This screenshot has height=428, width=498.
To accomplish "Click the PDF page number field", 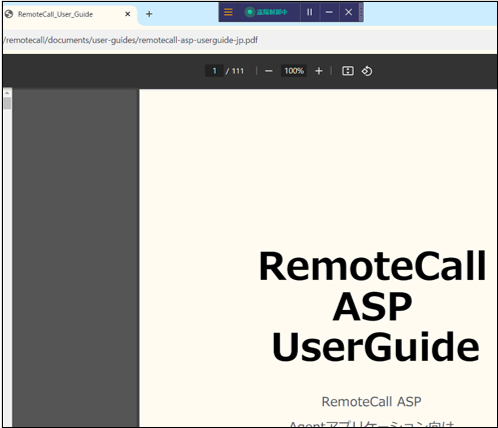I will click(x=214, y=71).
